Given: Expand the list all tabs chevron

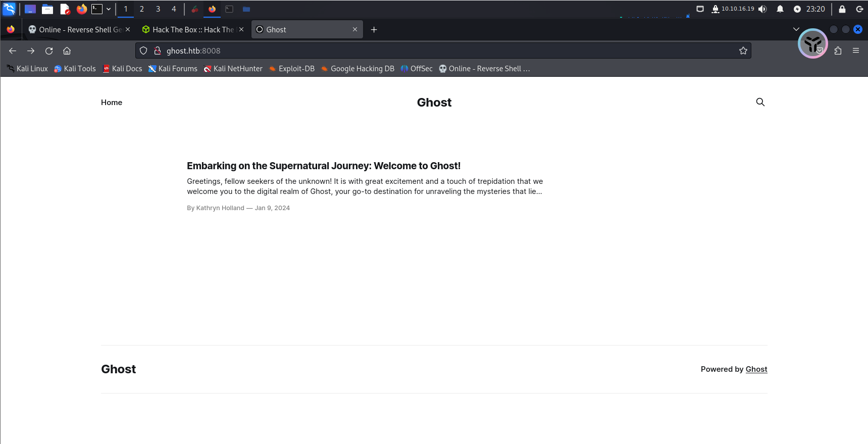Looking at the screenshot, I should (796, 29).
